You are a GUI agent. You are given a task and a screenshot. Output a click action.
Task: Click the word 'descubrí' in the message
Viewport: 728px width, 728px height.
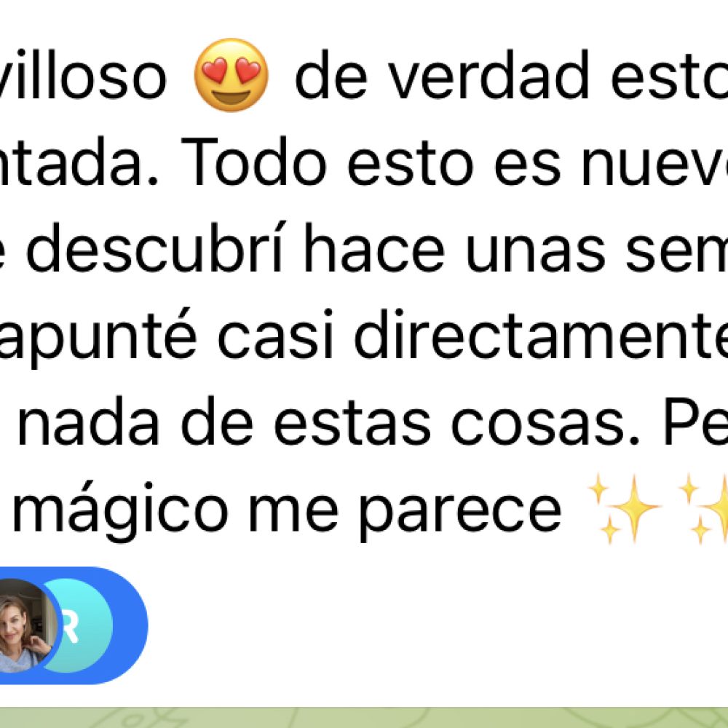(154, 248)
